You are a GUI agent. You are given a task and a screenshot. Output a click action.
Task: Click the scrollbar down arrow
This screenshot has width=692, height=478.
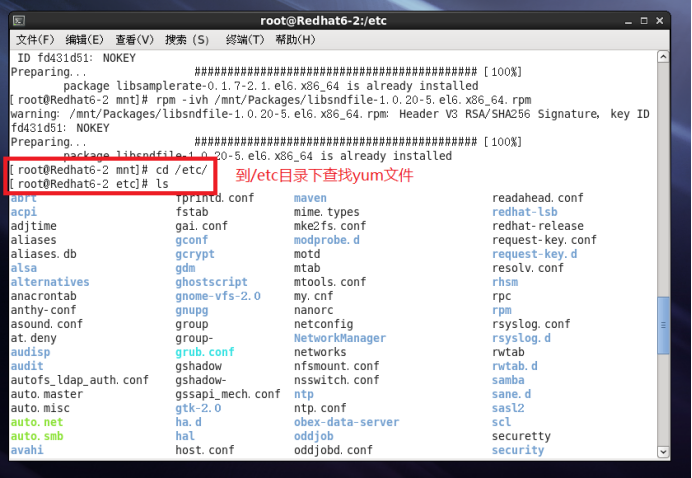pos(663,452)
